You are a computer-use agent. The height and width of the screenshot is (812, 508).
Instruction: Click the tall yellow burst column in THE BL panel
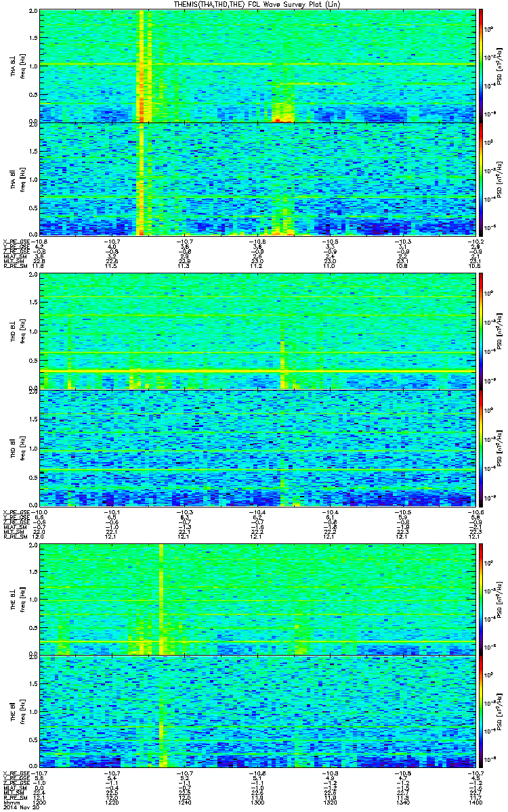click(x=162, y=599)
